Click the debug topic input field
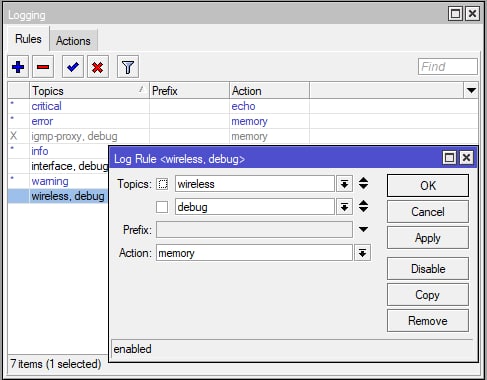This screenshot has width=487, height=380. pyautogui.click(x=255, y=207)
